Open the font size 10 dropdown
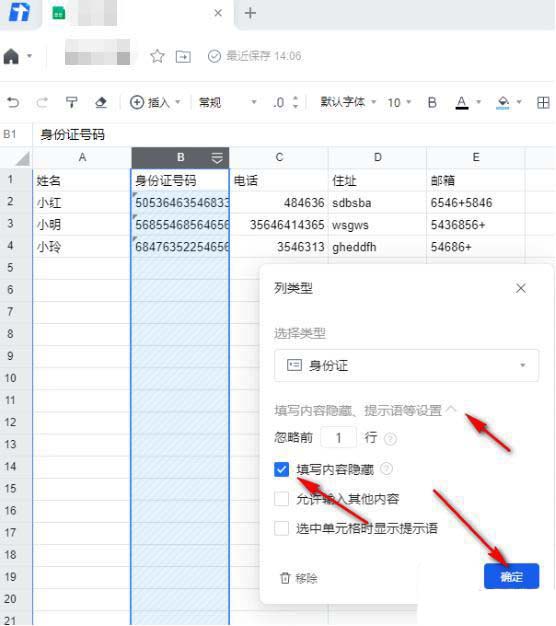This screenshot has width=556, height=626. click(399, 103)
